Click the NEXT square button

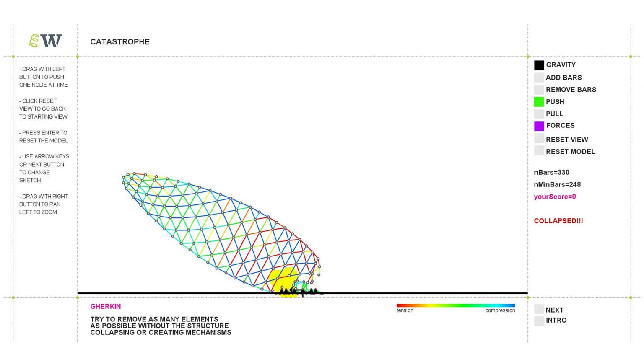(x=539, y=309)
